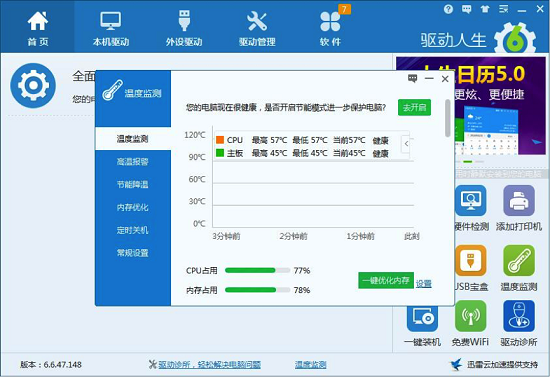
Task: Select 节能降温 in the sidebar
Action: click(133, 184)
